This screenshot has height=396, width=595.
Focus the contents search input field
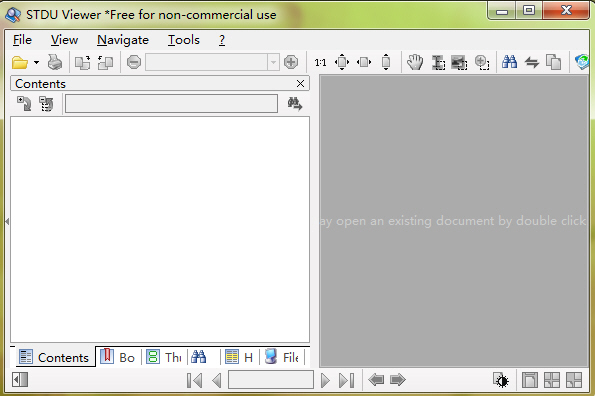[x=171, y=104]
